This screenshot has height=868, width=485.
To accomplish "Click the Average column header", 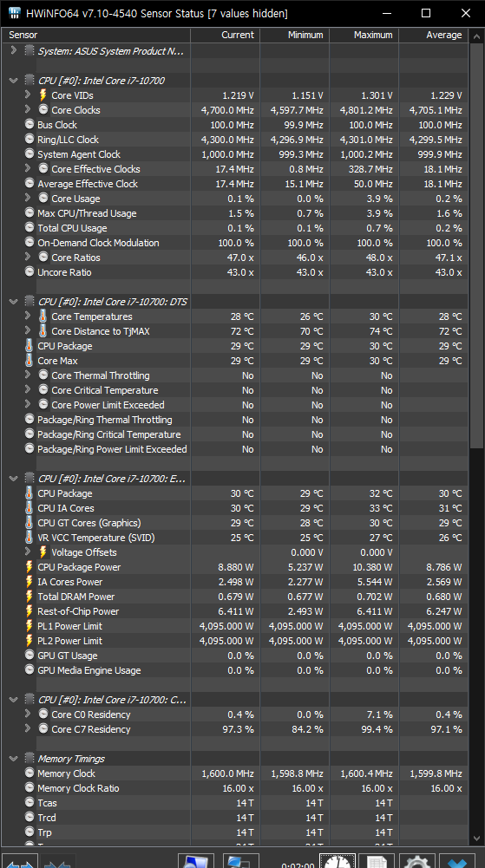I will 434,35.
